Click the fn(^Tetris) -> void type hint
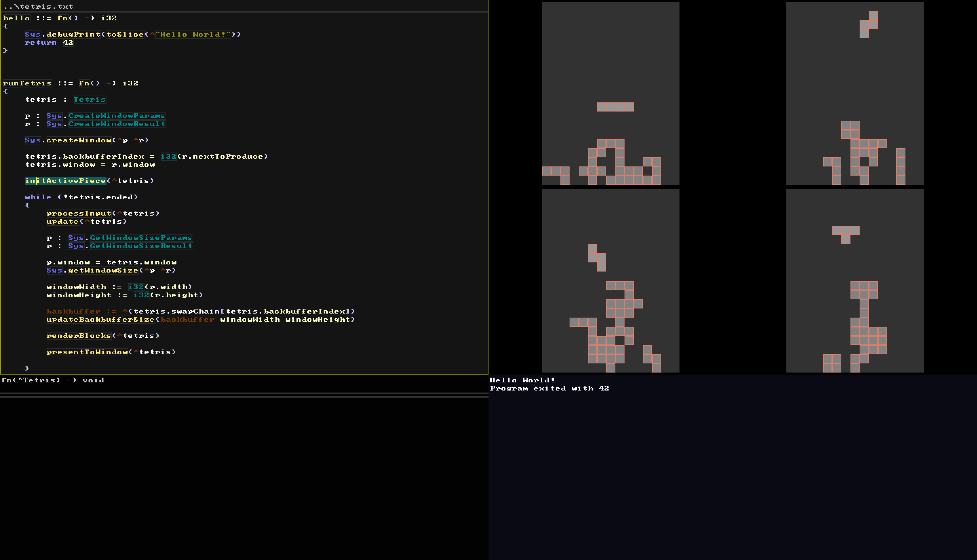The width and height of the screenshot is (977, 560). [x=53, y=380]
